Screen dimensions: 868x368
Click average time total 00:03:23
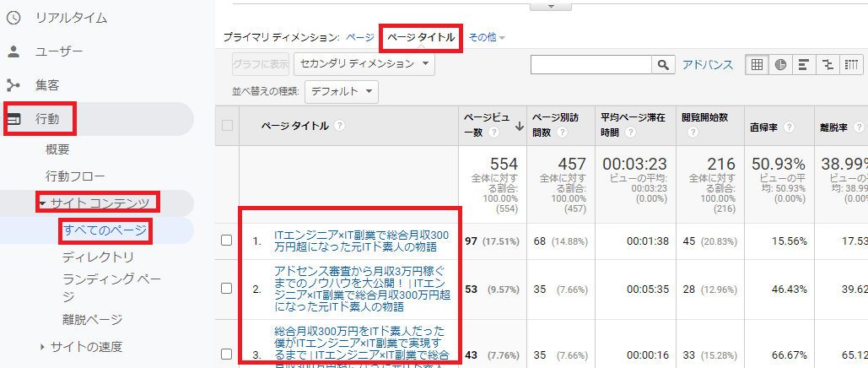(633, 164)
